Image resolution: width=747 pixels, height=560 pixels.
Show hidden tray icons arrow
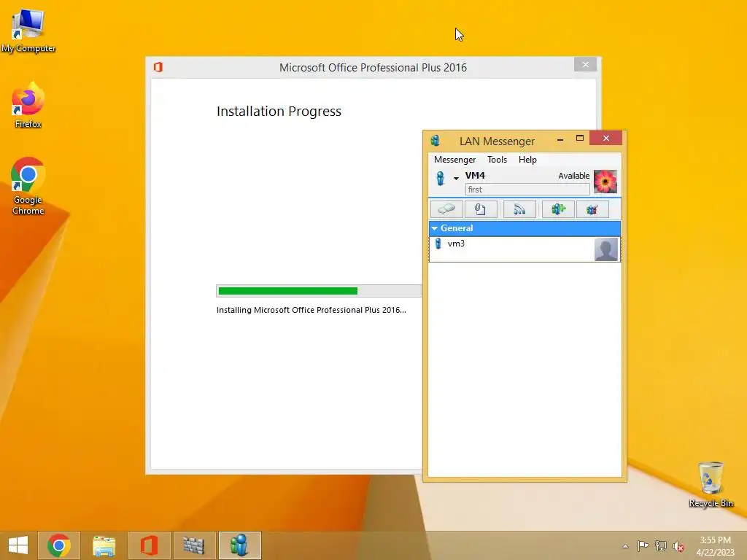pyautogui.click(x=625, y=546)
